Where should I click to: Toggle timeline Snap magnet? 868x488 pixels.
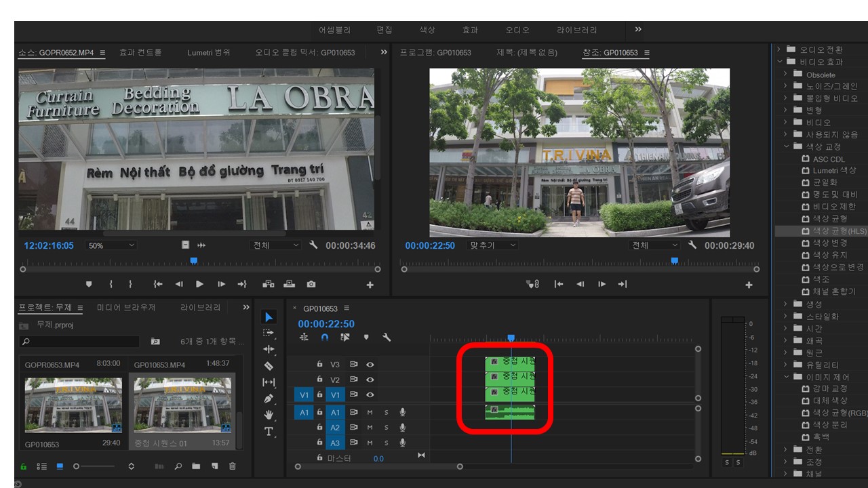[x=325, y=337]
